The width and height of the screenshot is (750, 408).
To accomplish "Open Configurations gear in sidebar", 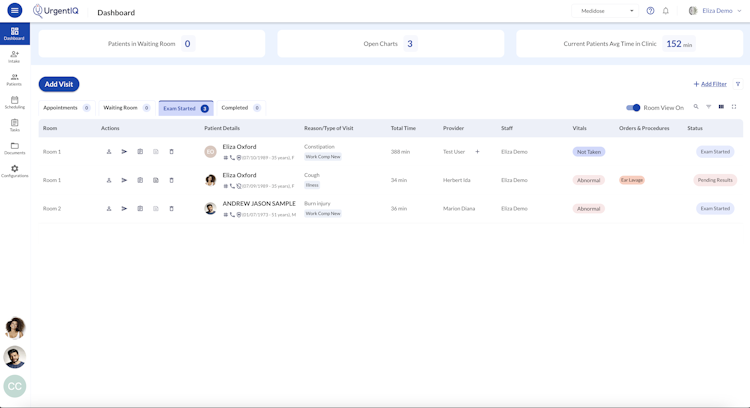I will coord(14,171).
